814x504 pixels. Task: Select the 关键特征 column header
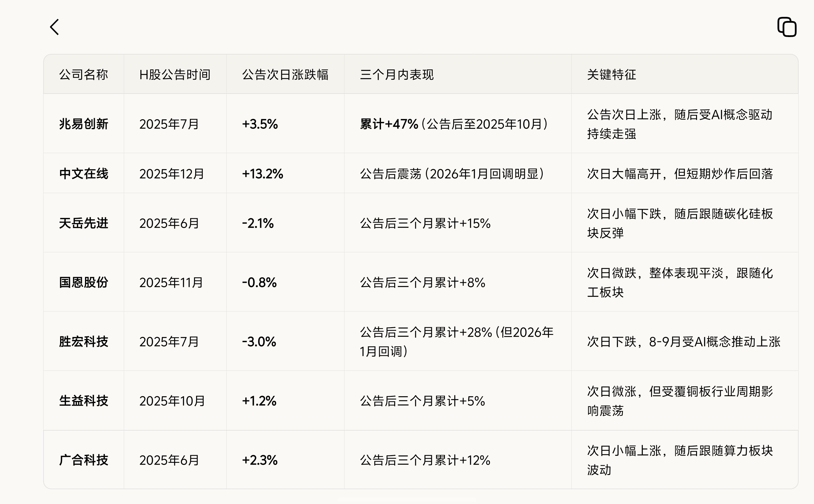(611, 75)
